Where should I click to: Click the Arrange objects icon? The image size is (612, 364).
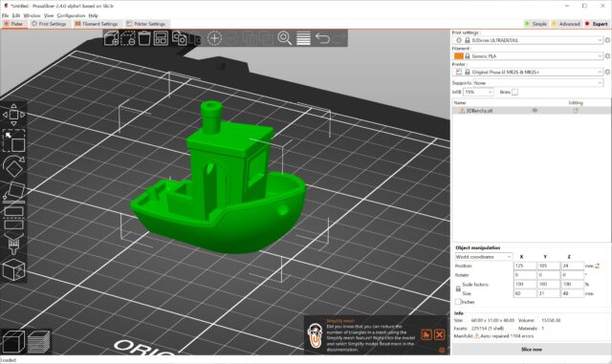coord(161,38)
